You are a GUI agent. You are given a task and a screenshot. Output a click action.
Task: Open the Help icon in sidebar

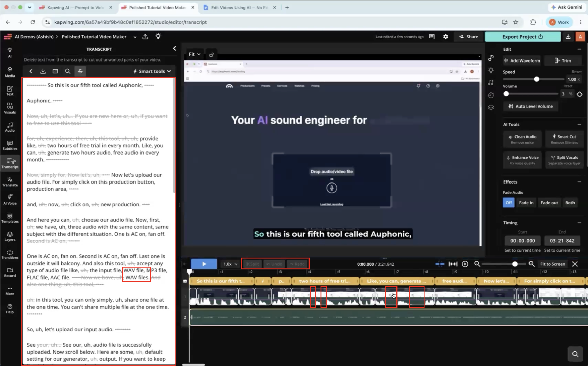10,309
